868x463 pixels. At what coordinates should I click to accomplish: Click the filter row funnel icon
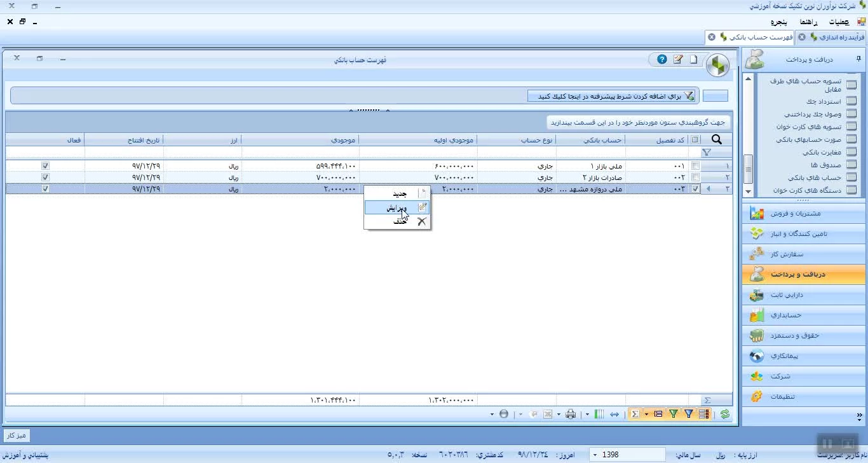pyautogui.click(x=707, y=153)
